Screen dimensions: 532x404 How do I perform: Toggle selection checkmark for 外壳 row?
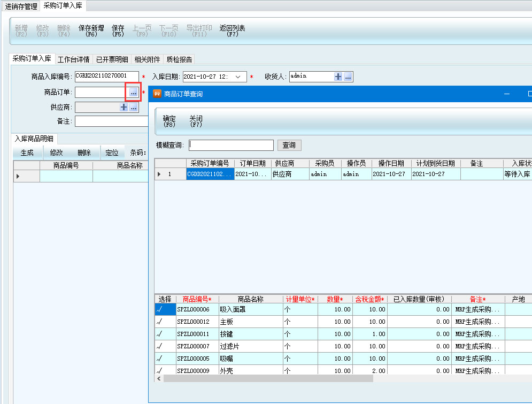click(165, 370)
